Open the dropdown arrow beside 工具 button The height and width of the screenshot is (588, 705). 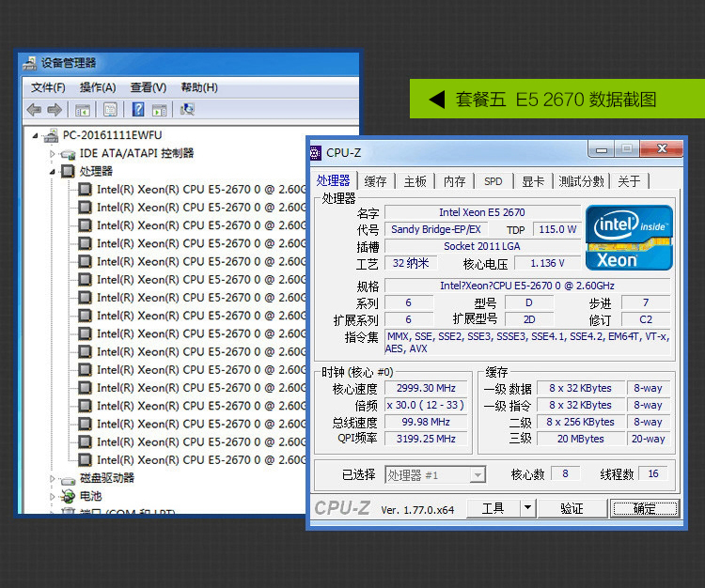(528, 508)
